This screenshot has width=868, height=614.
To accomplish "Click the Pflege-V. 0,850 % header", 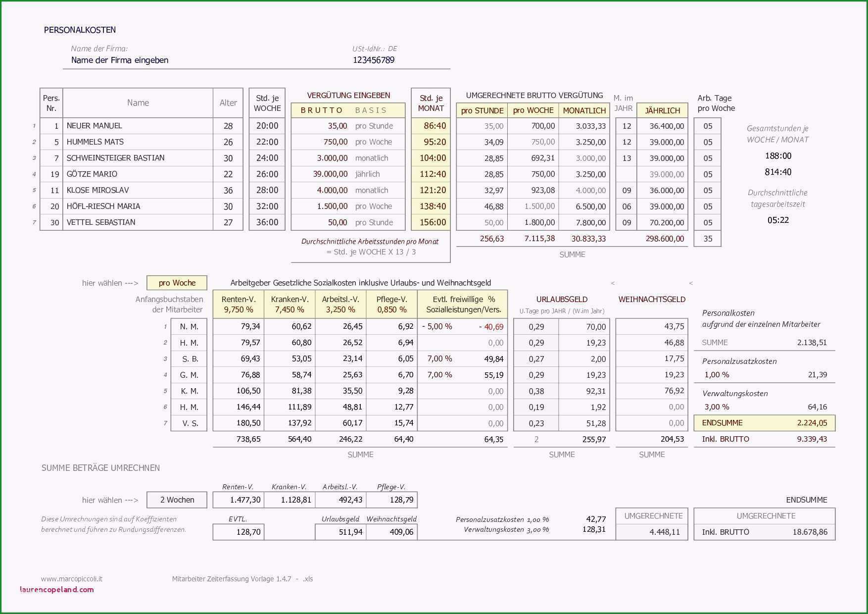I will [391, 304].
